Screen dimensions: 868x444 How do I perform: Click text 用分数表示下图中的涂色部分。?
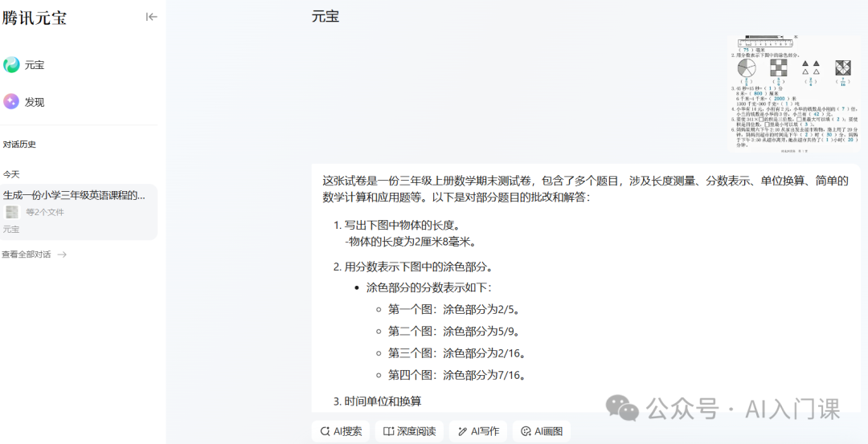tap(419, 267)
